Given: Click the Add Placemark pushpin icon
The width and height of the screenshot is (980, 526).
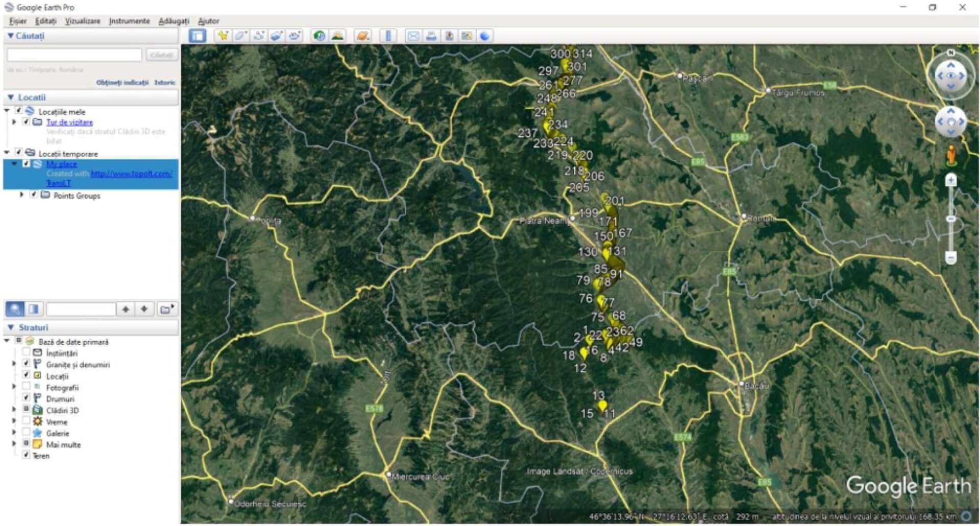Looking at the screenshot, I should 223,36.
